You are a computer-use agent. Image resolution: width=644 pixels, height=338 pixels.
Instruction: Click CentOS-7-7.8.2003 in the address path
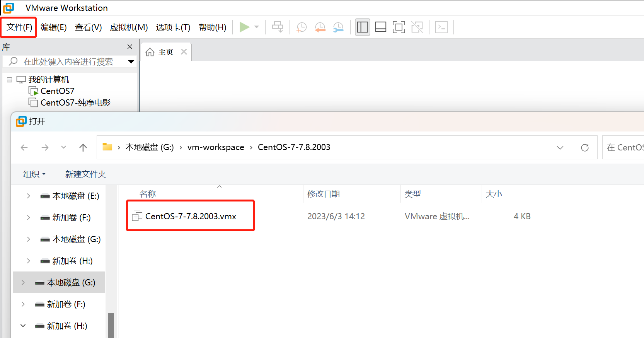pos(294,147)
